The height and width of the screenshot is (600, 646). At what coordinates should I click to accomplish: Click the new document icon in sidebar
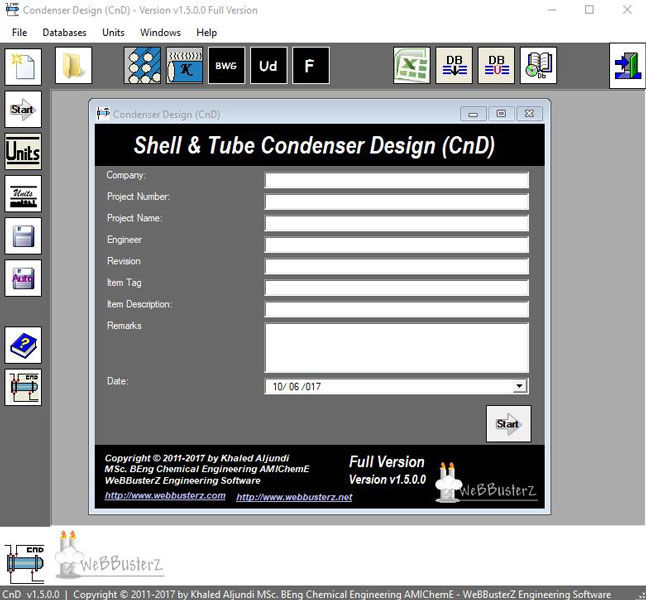pyautogui.click(x=23, y=67)
